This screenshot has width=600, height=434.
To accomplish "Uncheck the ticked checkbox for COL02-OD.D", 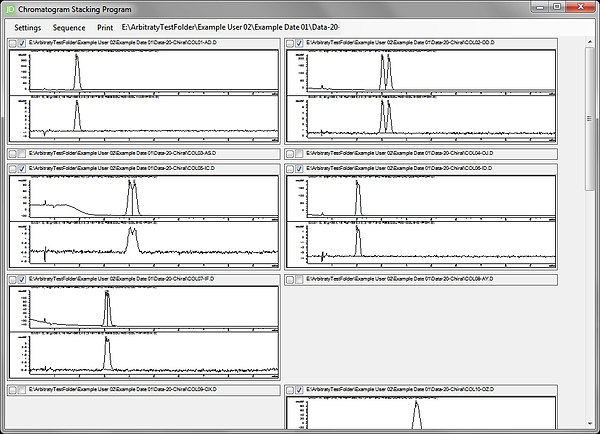I will pos(299,43).
